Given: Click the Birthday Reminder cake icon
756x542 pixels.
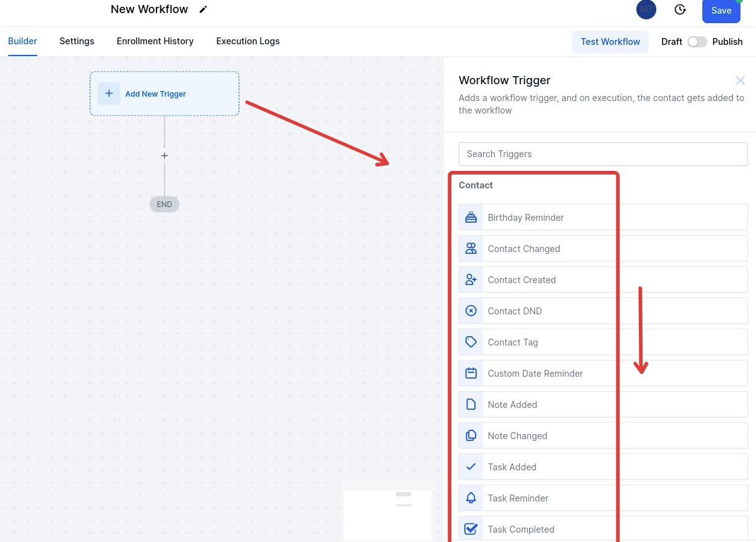Looking at the screenshot, I should pyautogui.click(x=471, y=217).
